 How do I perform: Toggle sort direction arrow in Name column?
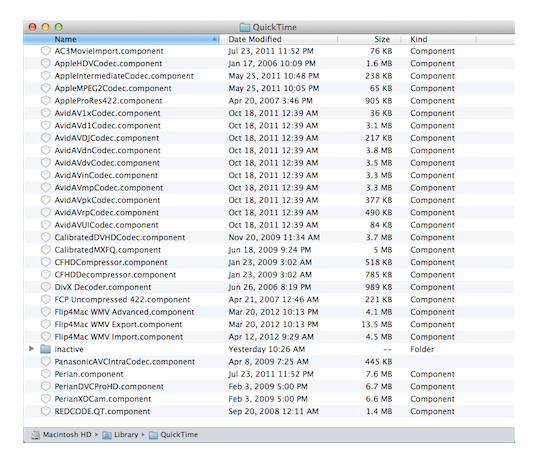(214, 39)
